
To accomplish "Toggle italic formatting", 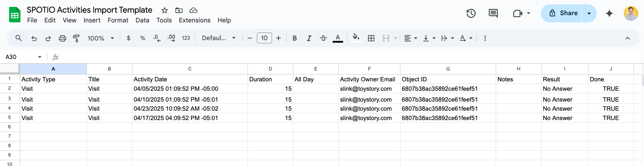I will pyautogui.click(x=309, y=38).
